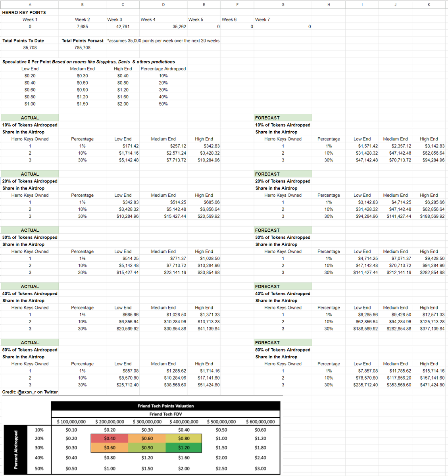Click the *assumes 35,000 points per week note
The image size is (448, 476).
coord(163,40)
